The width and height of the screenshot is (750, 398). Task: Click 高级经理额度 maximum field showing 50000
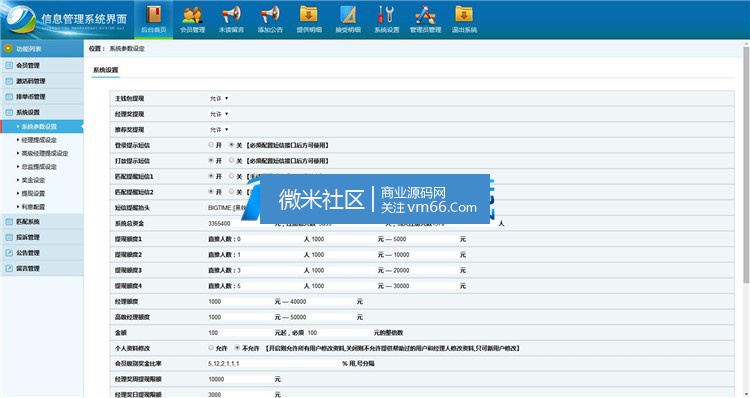322,317
